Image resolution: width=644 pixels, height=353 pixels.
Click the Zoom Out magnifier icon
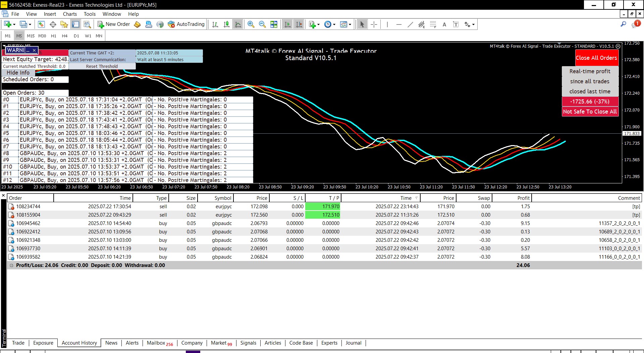click(262, 24)
